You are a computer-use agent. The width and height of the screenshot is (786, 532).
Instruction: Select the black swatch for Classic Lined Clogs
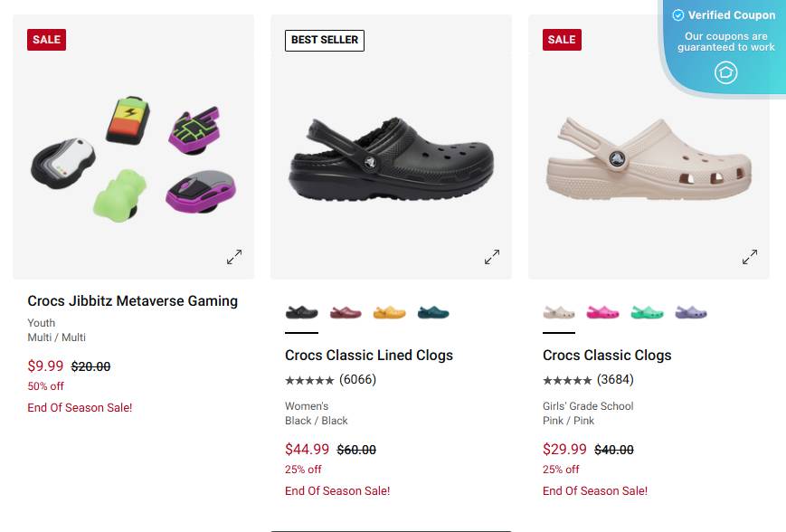tap(301, 310)
